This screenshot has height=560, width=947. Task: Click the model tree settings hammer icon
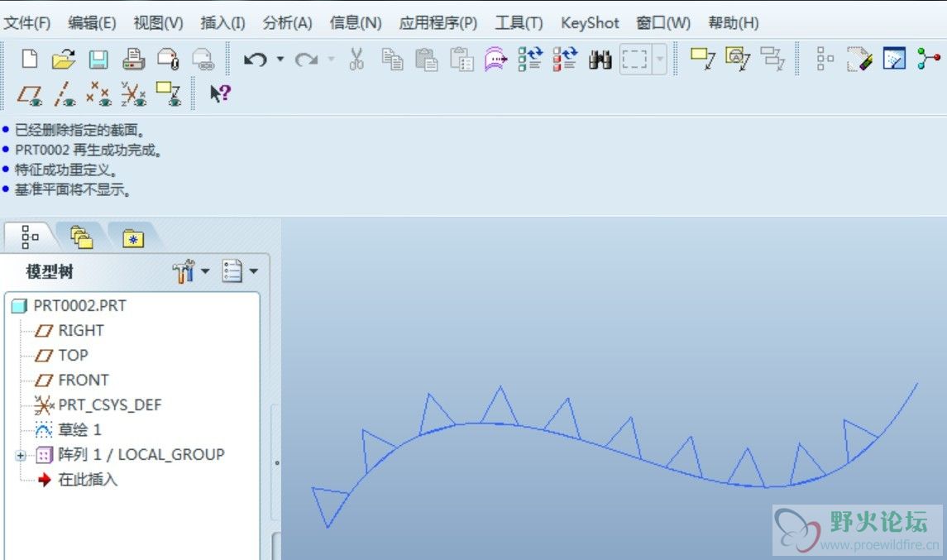(x=184, y=271)
